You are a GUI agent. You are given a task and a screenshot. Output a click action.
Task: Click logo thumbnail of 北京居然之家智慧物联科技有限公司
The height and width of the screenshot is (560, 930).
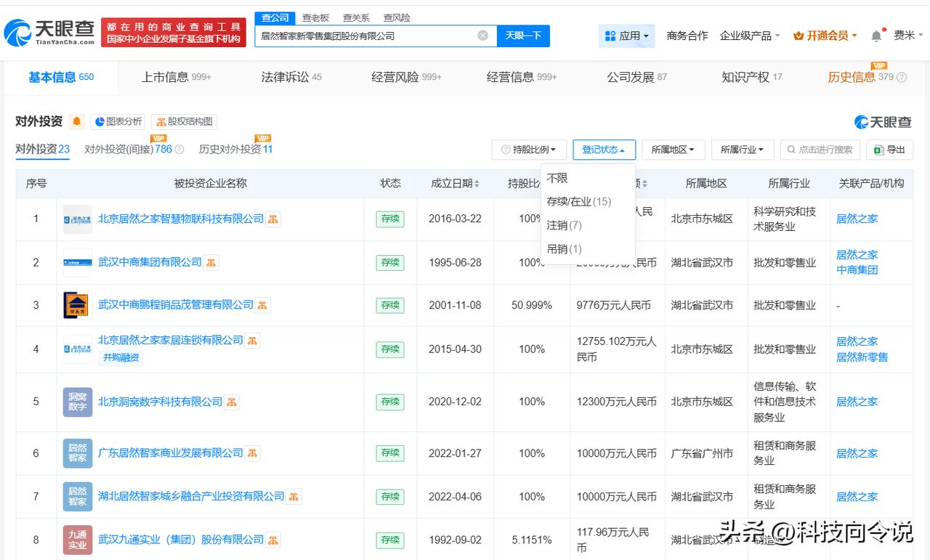pyautogui.click(x=78, y=219)
